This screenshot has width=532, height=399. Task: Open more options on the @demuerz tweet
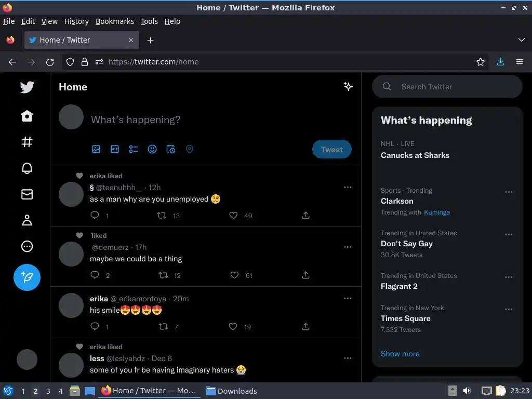pos(348,247)
